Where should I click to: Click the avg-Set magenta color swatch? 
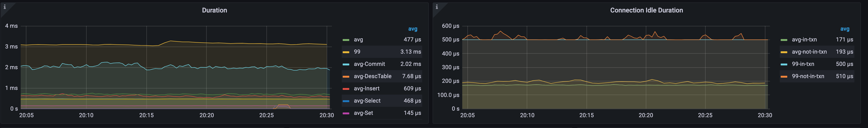click(346, 113)
